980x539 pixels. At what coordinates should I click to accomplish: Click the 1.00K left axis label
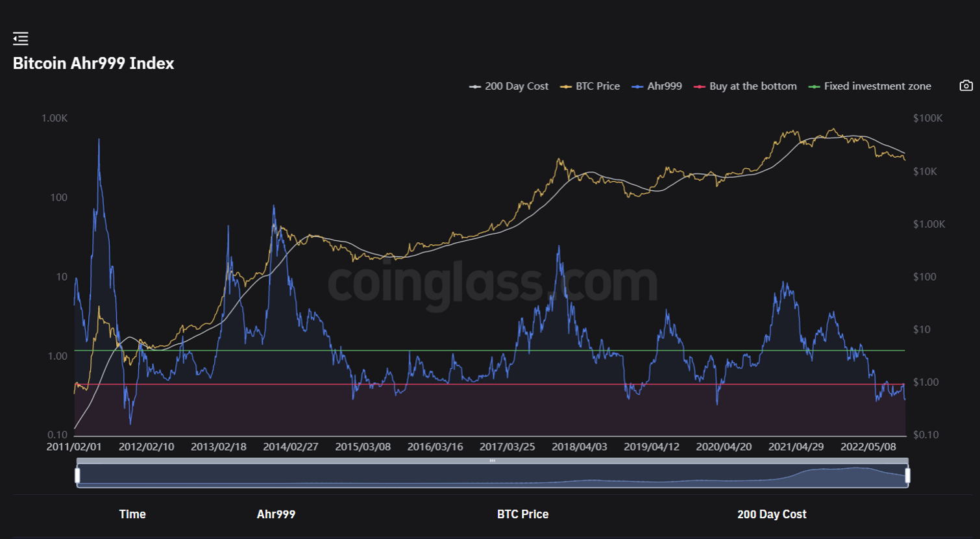click(55, 118)
